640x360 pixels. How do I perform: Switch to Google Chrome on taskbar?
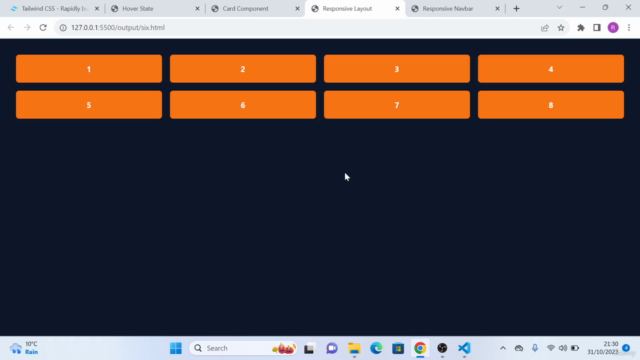coord(420,348)
